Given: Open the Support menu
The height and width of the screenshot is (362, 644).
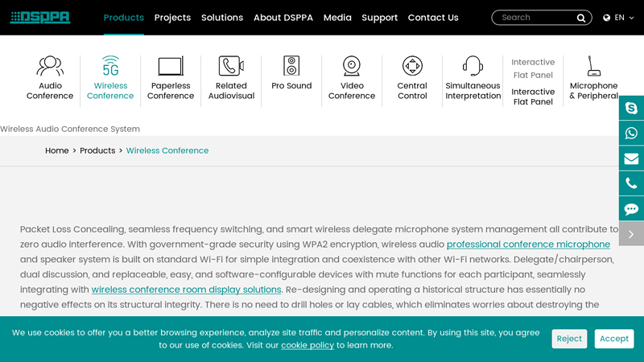Looking at the screenshot, I should pos(379,18).
